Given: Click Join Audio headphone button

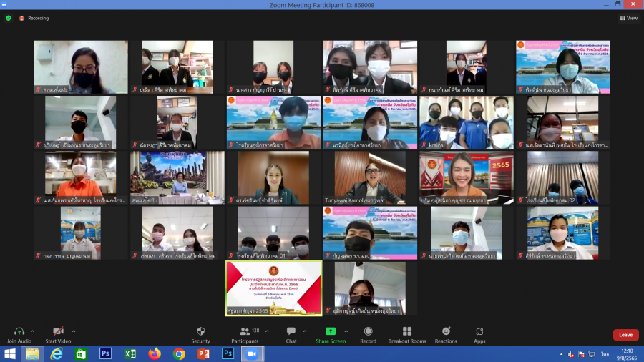Looking at the screenshot, I should pos(19,331).
